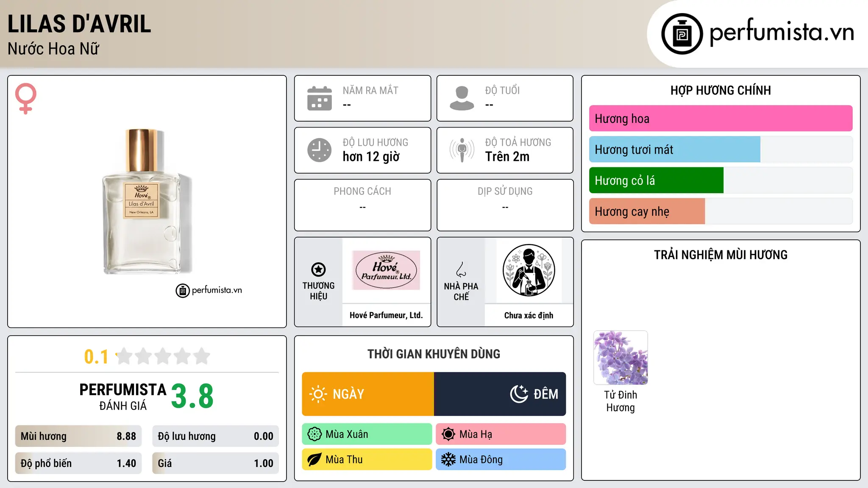This screenshot has height=488, width=868.
Task: Click the sun icon in Ngày bar
Action: (x=318, y=394)
